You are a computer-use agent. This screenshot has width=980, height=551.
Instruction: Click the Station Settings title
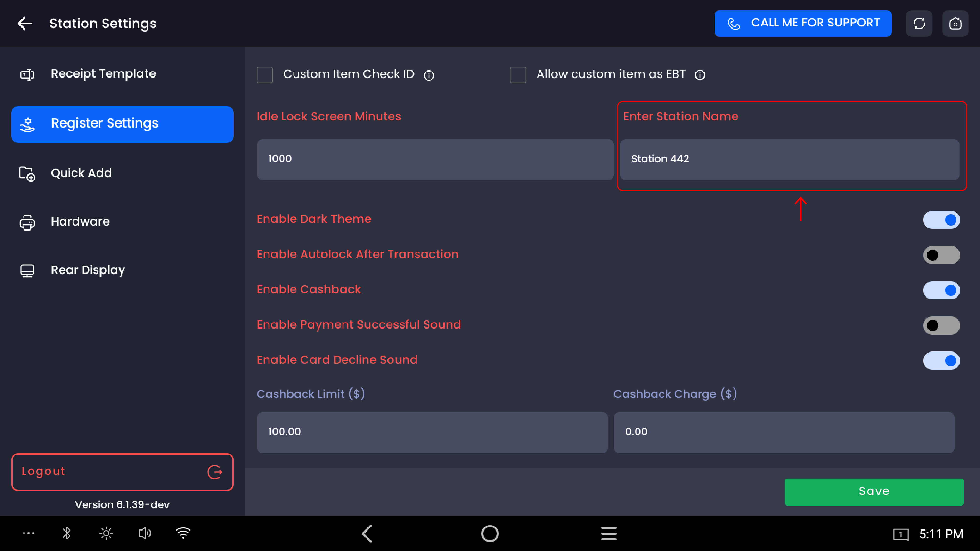(103, 24)
